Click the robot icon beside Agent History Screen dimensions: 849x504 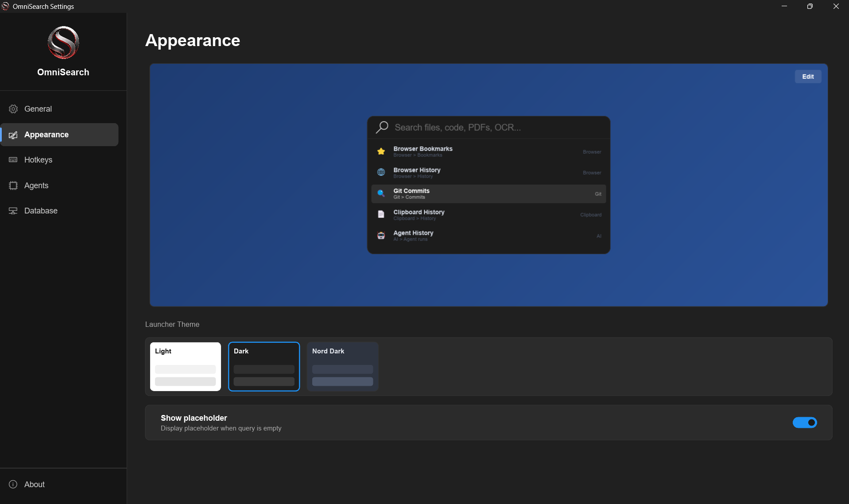[x=381, y=236]
